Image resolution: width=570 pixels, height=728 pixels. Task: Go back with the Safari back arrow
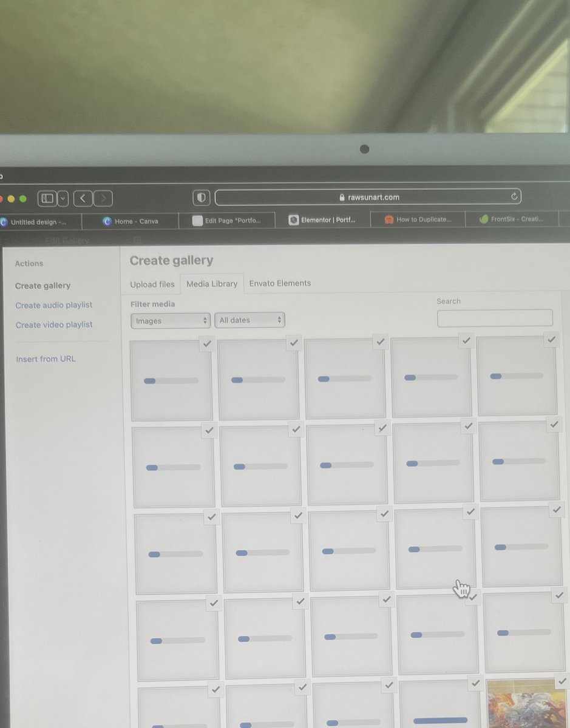83,198
